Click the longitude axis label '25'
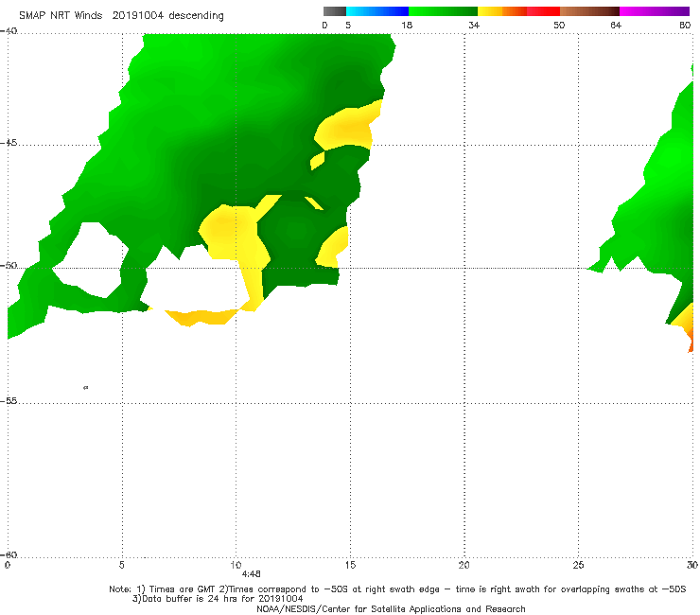Screen dimensions: 700x615 [x=578, y=565]
